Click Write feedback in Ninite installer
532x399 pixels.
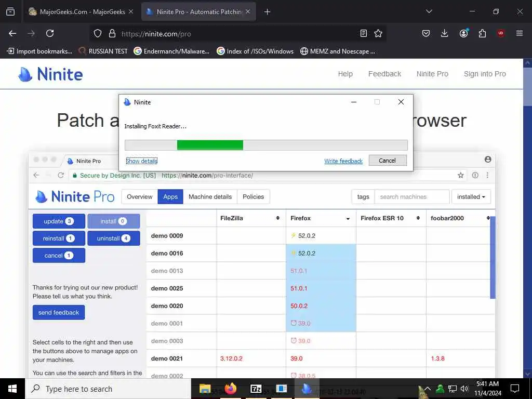(x=343, y=161)
